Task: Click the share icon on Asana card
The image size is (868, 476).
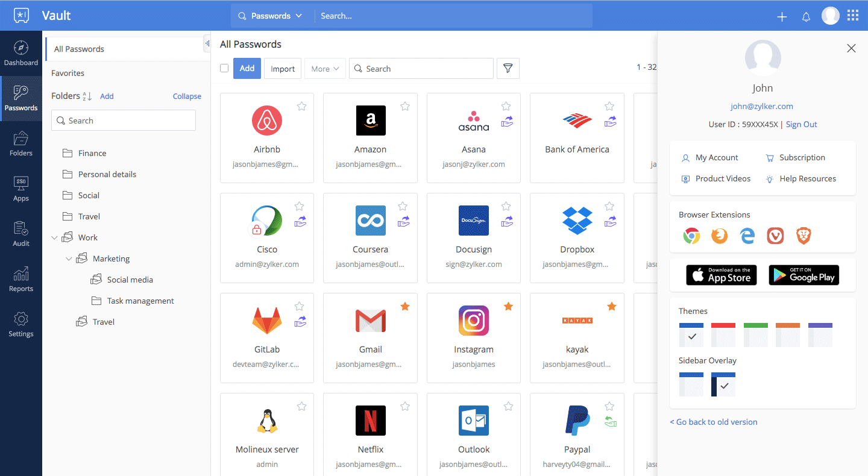Action: click(507, 122)
